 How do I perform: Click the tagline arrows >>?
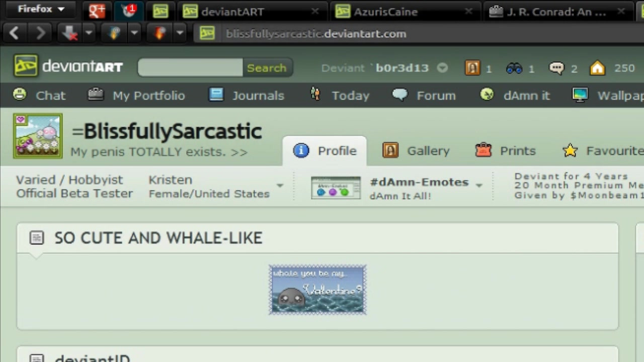pyautogui.click(x=239, y=152)
